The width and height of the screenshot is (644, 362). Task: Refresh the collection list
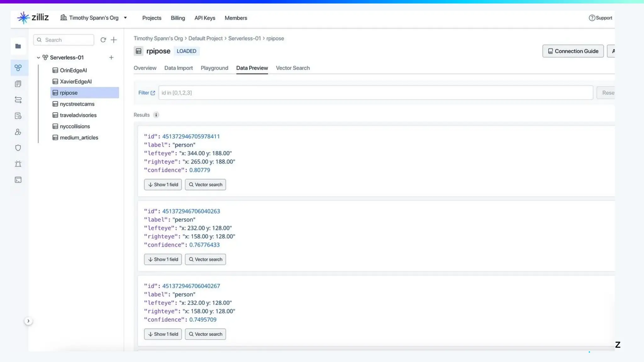tap(103, 40)
